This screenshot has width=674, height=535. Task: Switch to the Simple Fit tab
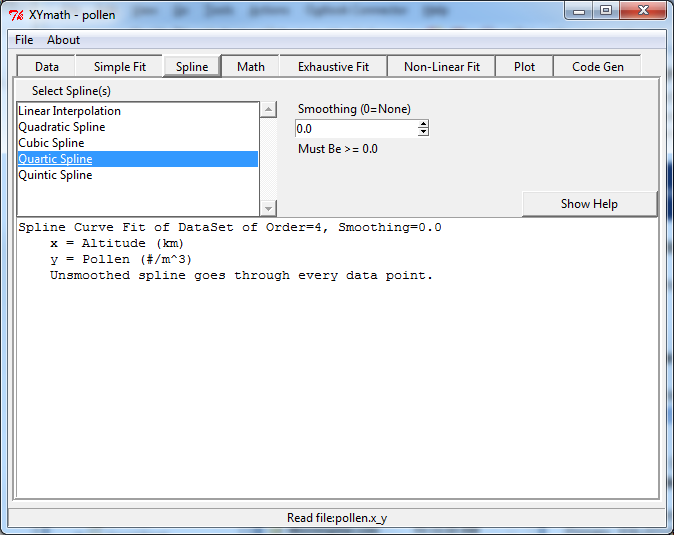tap(120, 67)
